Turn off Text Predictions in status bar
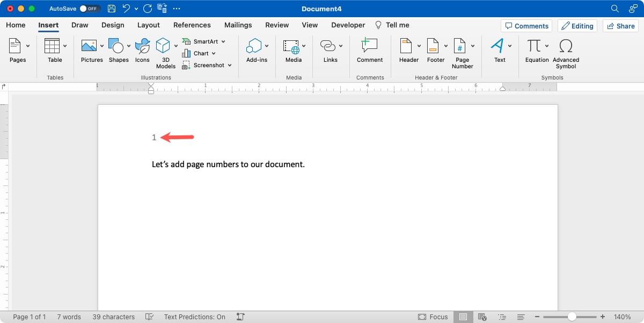The height and width of the screenshot is (323, 644). pyautogui.click(x=194, y=317)
